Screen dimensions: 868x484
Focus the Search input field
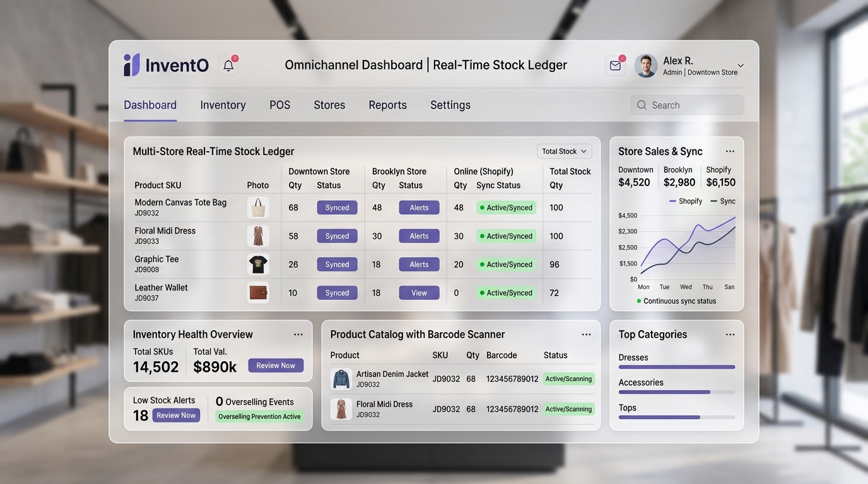(x=687, y=105)
